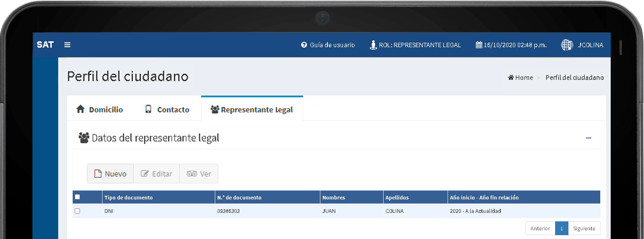Check the DNI 09386303 row checkbox
Screen dimensions: 644x239
coord(77,211)
